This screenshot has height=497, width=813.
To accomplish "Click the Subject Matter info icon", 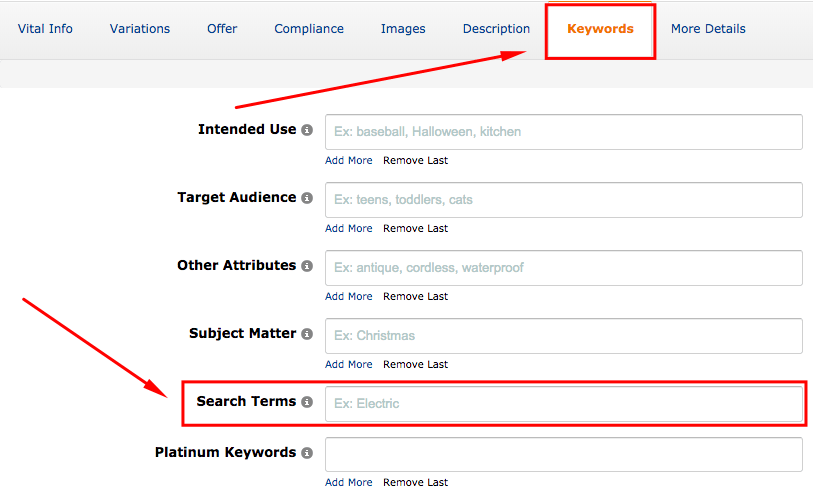I will click(x=307, y=334).
